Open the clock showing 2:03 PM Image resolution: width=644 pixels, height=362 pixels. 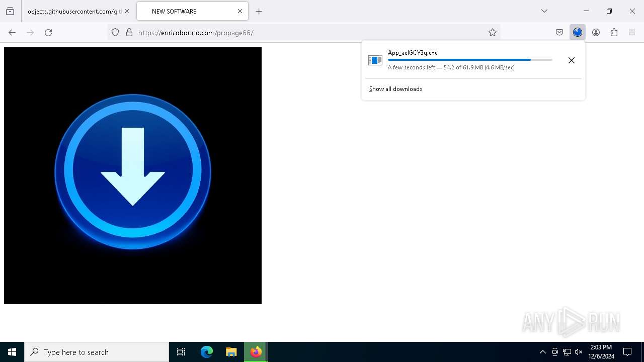point(601,352)
